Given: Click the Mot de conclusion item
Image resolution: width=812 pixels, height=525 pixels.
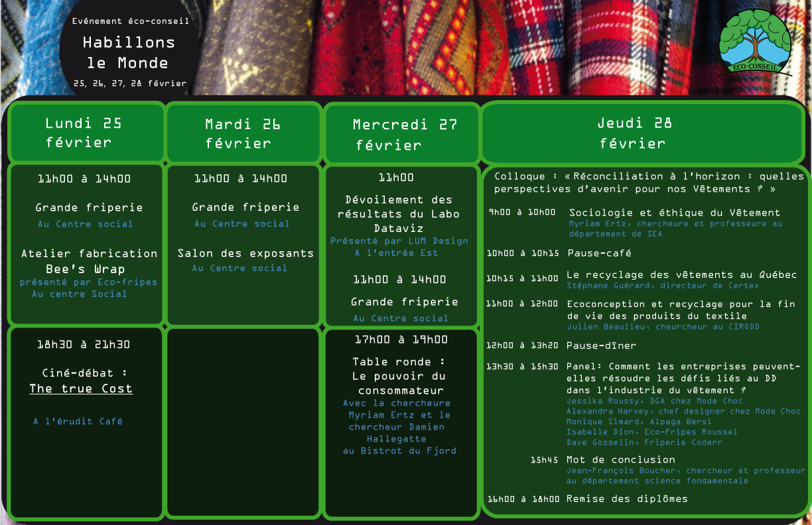Looking at the screenshot, I should 620,459.
